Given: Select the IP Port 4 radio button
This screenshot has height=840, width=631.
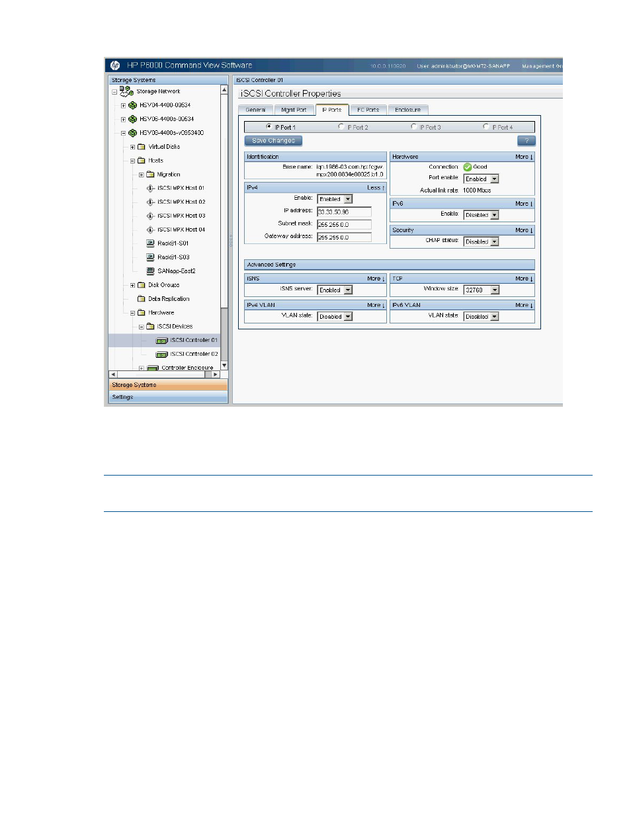Looking at the screenshot, I should click(486, 126).
